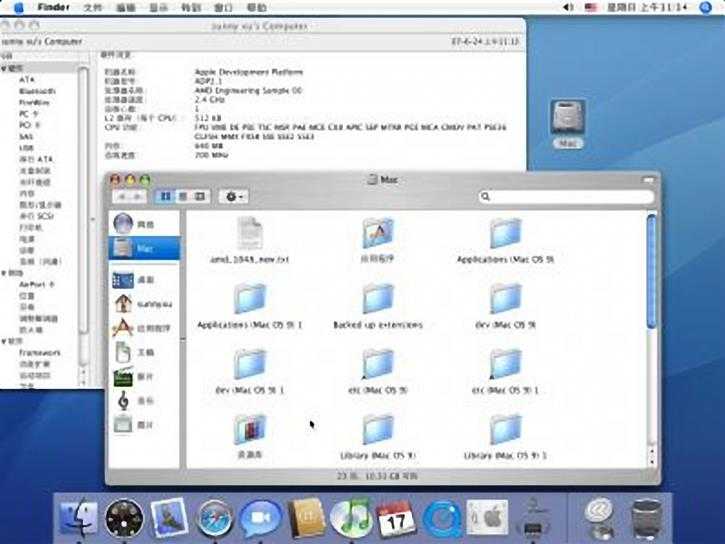Open Finder from the Dock

tap(79, 518)
